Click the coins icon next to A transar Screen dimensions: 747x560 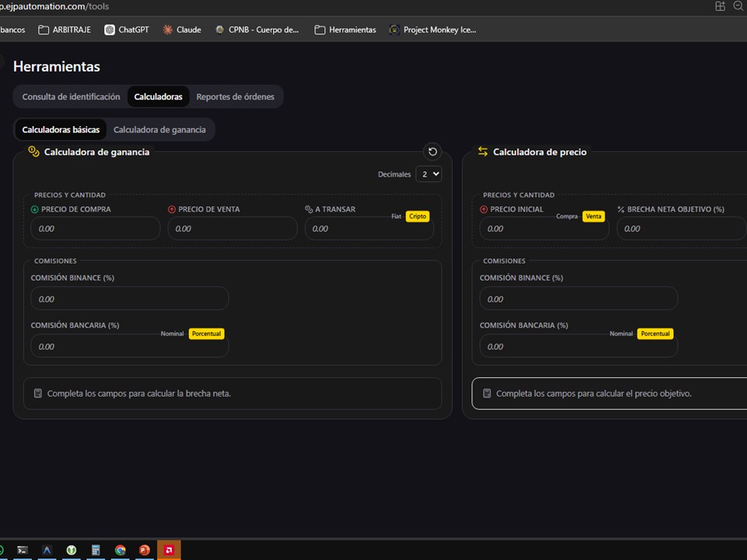(309, 209)
